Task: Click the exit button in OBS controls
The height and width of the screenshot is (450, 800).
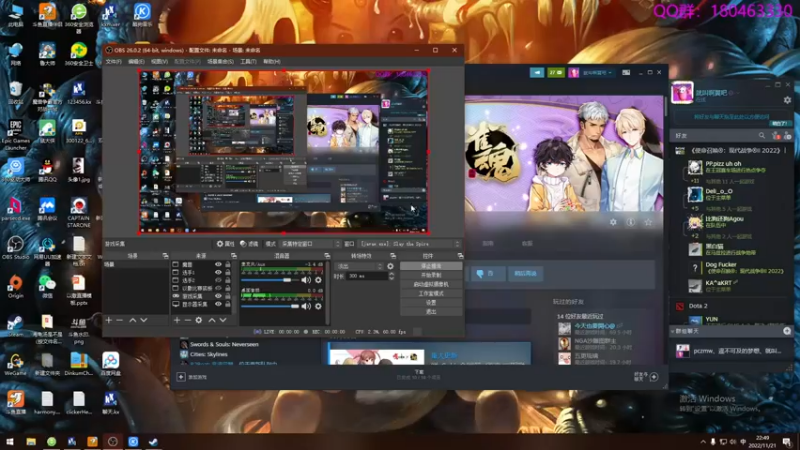Action: coord(431,312)
